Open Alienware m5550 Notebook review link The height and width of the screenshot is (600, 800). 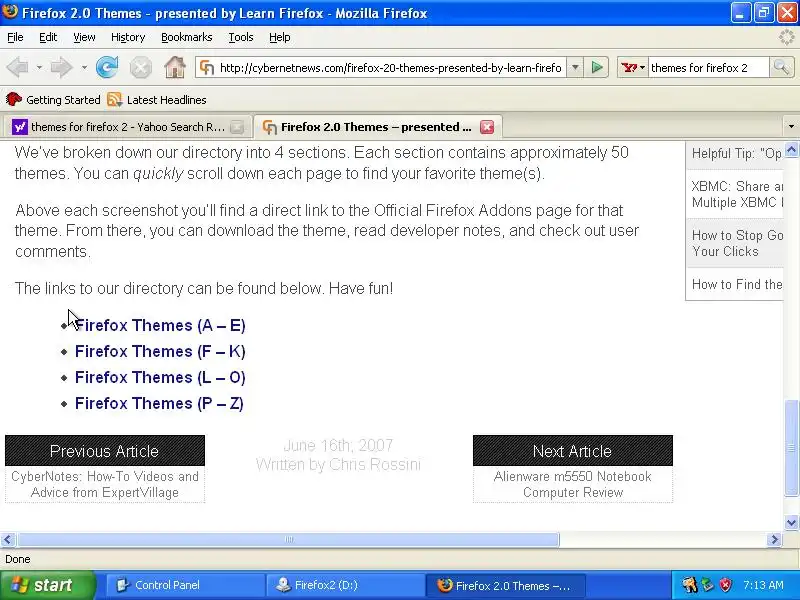coord(572,484)
